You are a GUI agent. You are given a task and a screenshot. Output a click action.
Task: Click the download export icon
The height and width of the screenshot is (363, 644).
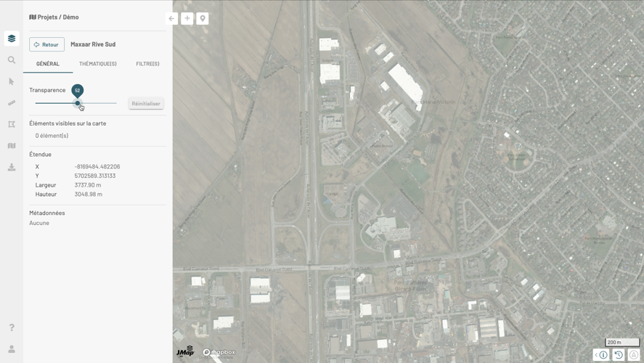(12, 167)
